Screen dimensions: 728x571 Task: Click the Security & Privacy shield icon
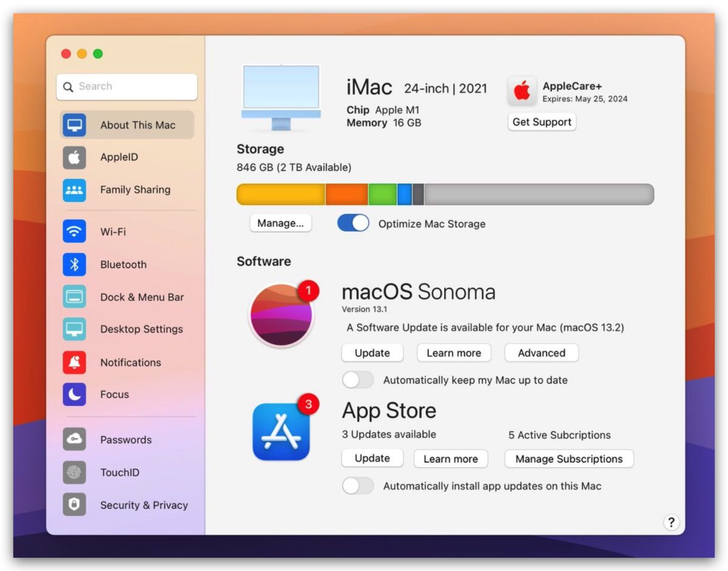click(x=75, y=505)
